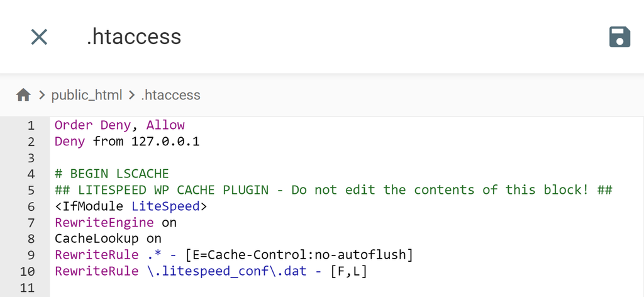Click line number 1 in the gutter

[x=30, y=125]
